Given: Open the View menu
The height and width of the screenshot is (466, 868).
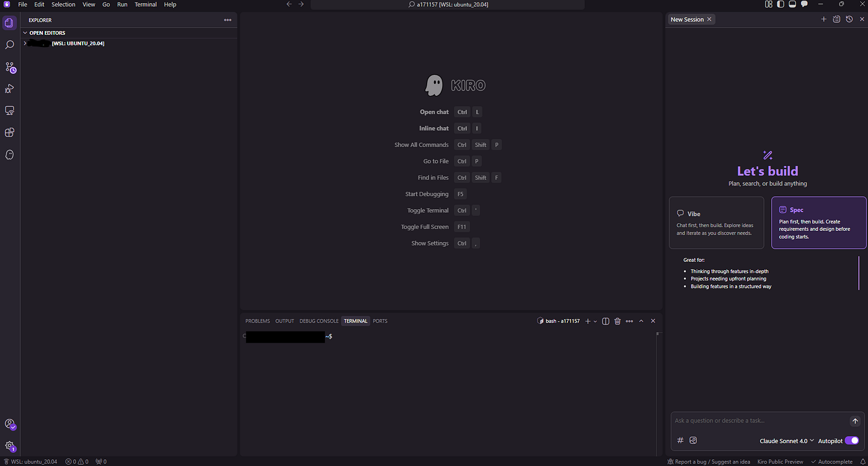Looking at the screenshot, I should click(89, 4).
